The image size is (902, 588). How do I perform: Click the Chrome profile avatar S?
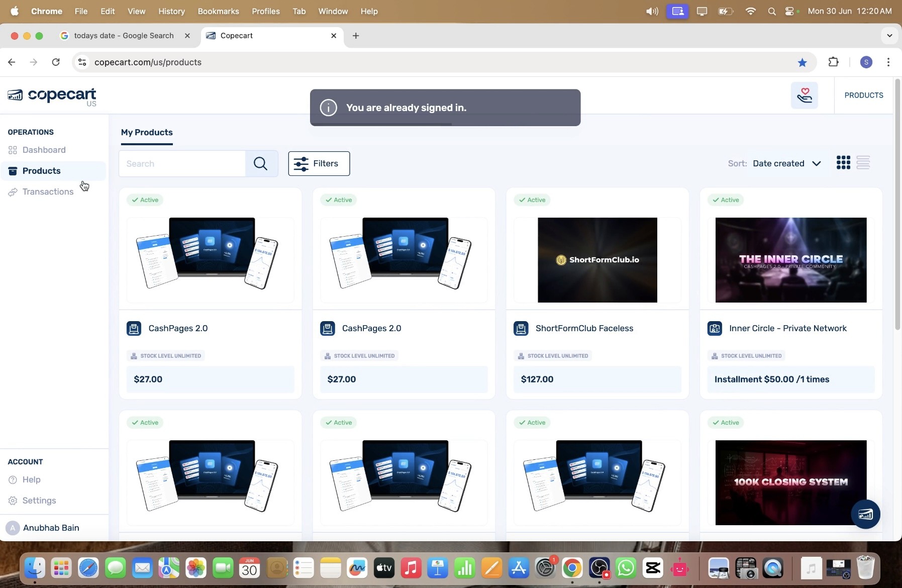(866, 62)
